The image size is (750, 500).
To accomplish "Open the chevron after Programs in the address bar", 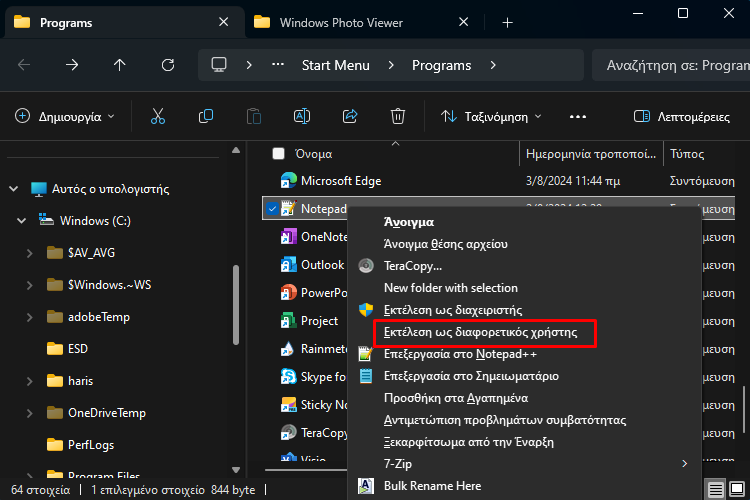I will [x=493, y=65].
